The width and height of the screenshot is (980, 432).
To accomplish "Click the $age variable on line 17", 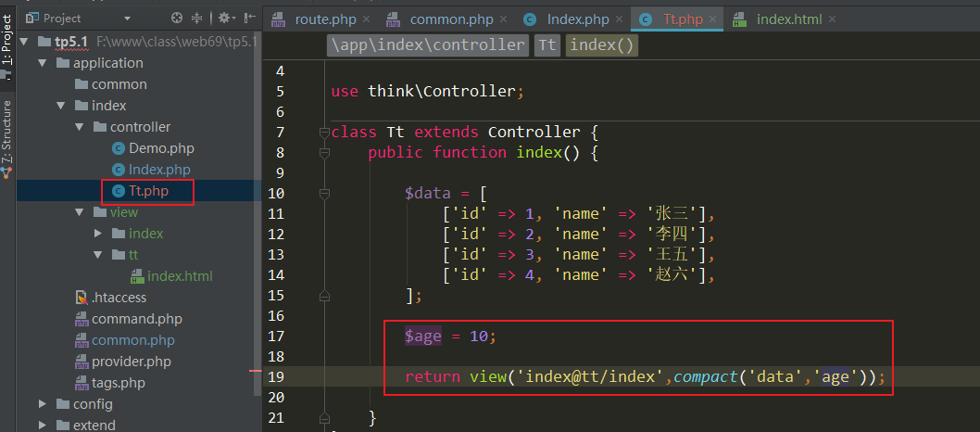I will [423, 337].
